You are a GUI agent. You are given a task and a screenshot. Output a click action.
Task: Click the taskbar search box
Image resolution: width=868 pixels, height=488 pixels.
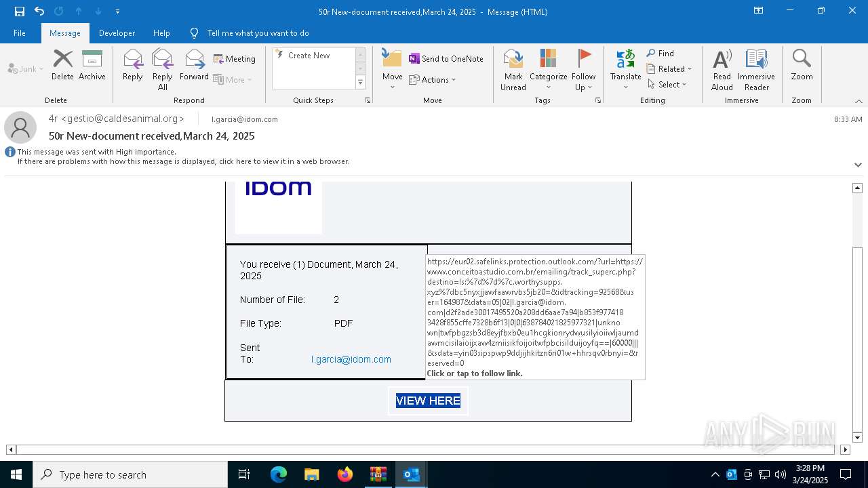coord(130,474)
